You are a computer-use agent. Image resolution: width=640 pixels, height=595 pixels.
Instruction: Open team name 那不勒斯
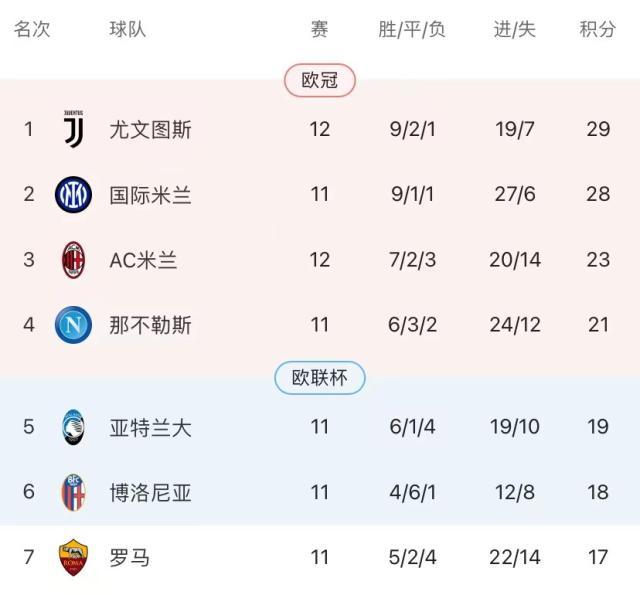[150, 325]
